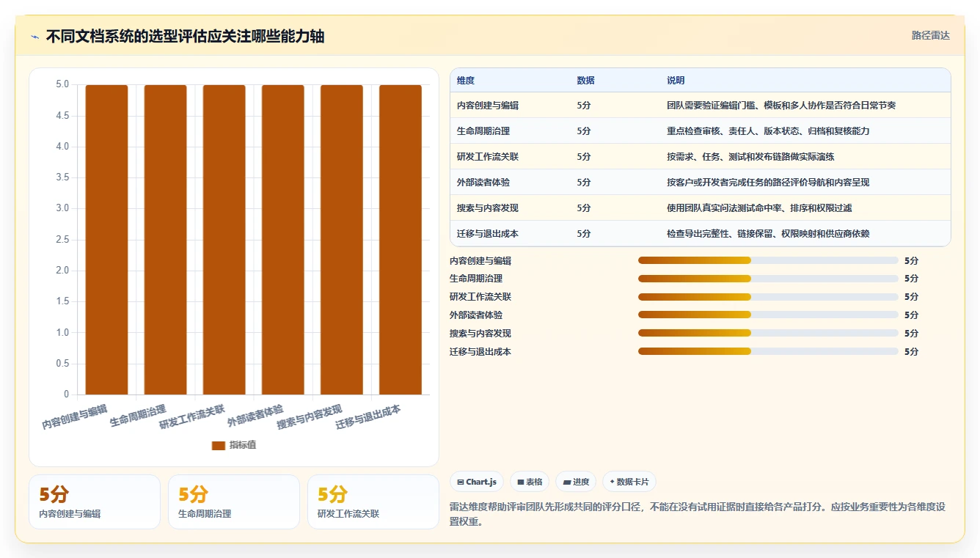Click the 外部读者体验 table cell

pos(483,183)
